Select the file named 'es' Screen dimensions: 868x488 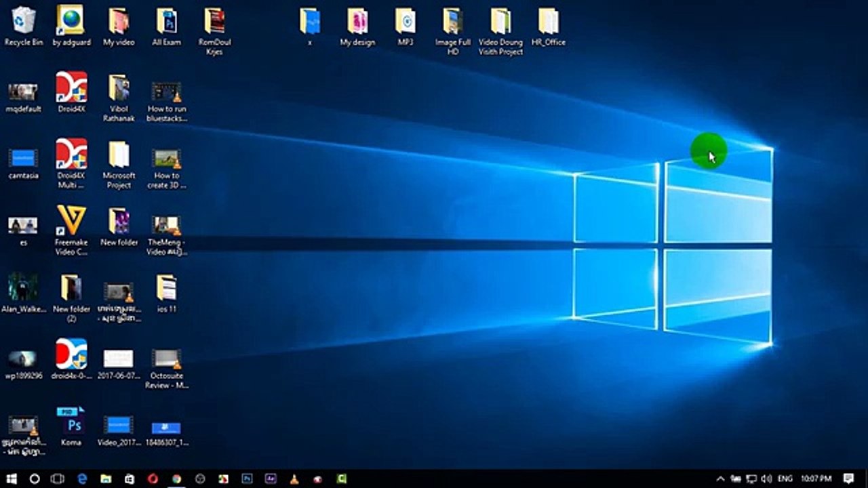24,231
